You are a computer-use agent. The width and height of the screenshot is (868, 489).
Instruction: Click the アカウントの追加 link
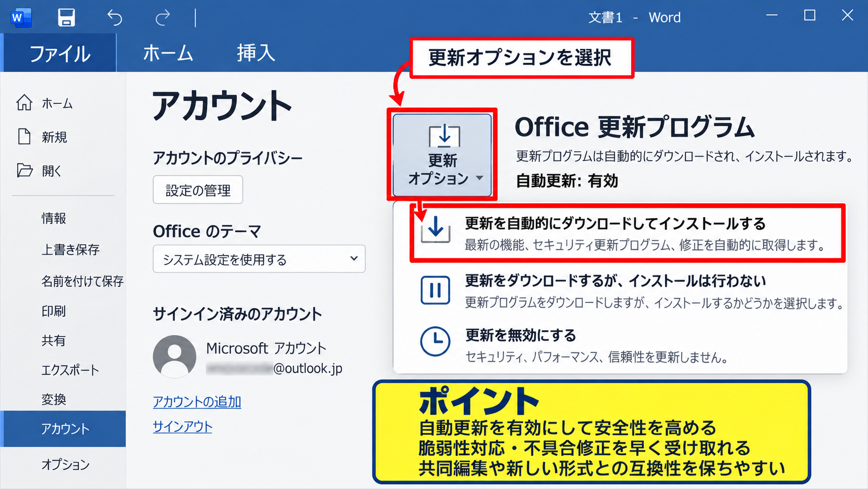[x=197, y=402]
